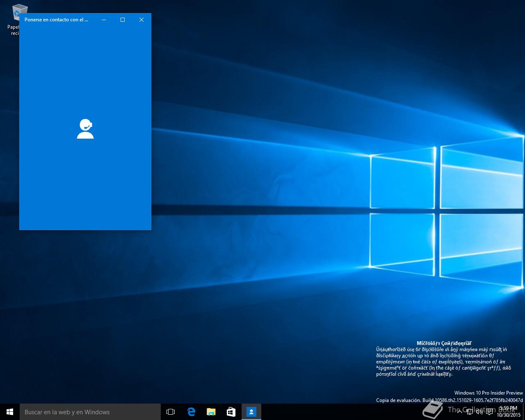Open the volume control tray icon
The width and height of the screenshot is (525, 420).
pyautogui.click(x=479, y=412)
